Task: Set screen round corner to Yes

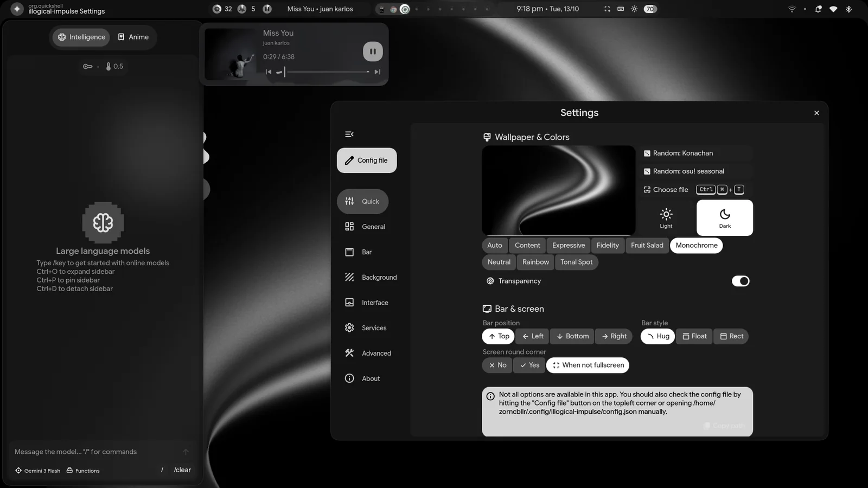Action: [529, 365]
